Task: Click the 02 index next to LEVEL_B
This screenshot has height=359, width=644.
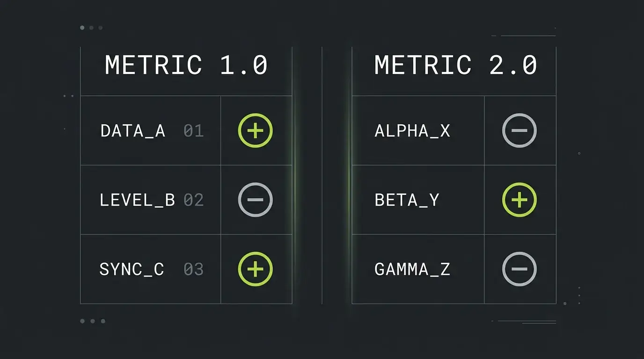Action: pyautogui.click(x=194, y=200)
